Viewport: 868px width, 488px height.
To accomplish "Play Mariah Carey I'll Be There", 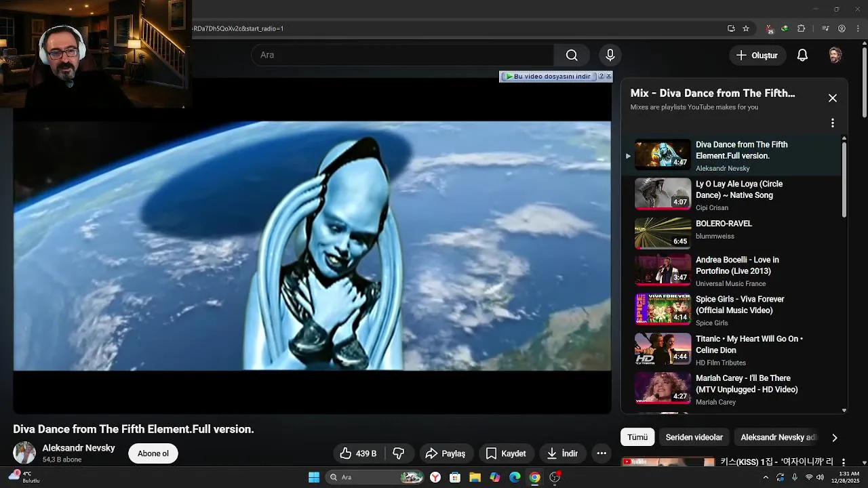I will [731, 389].
